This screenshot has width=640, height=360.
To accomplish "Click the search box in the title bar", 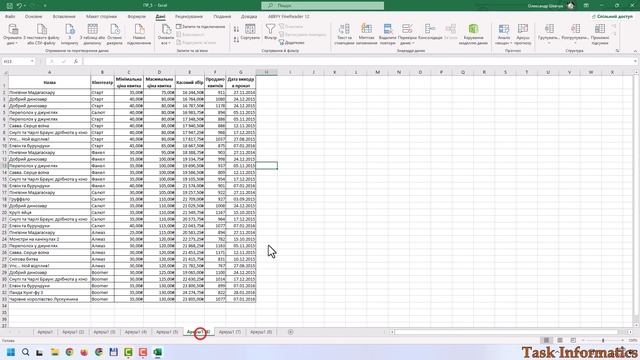I will (323, 6).
